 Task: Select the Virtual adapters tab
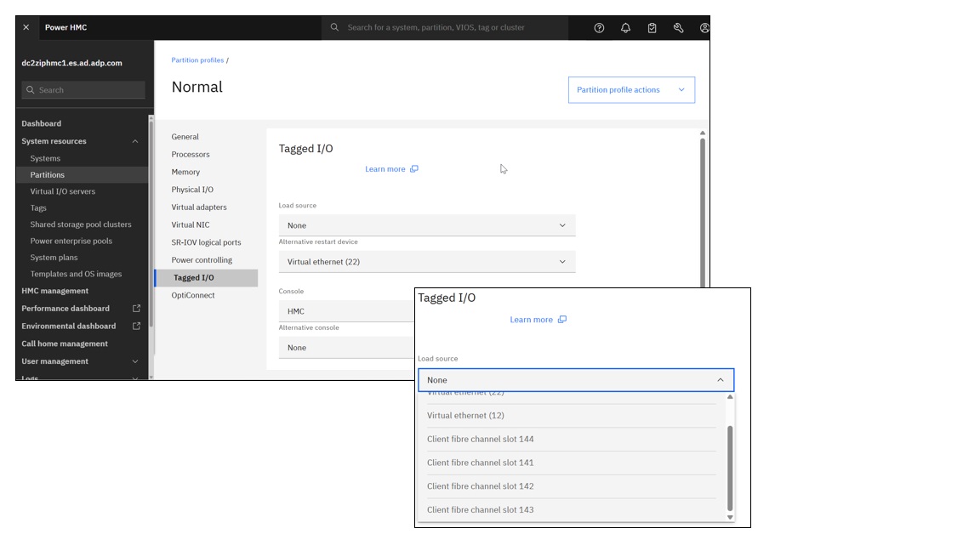coord(199,207)
